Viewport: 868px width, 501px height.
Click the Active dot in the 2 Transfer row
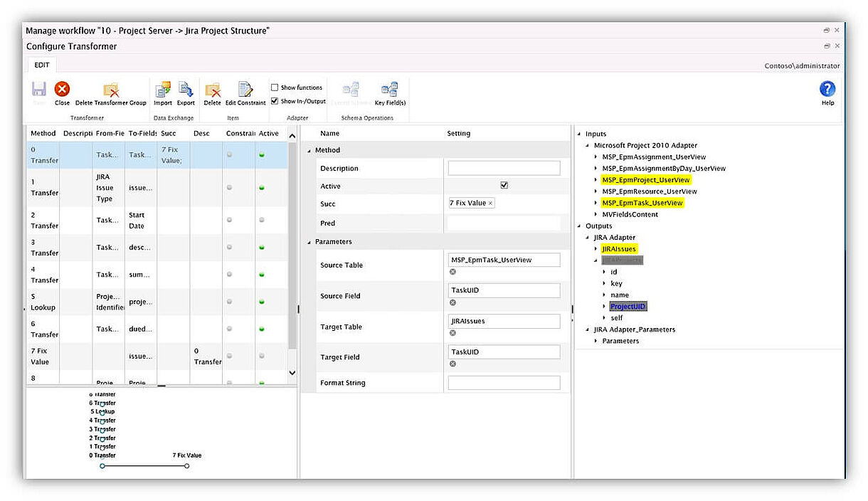(263, 220)
